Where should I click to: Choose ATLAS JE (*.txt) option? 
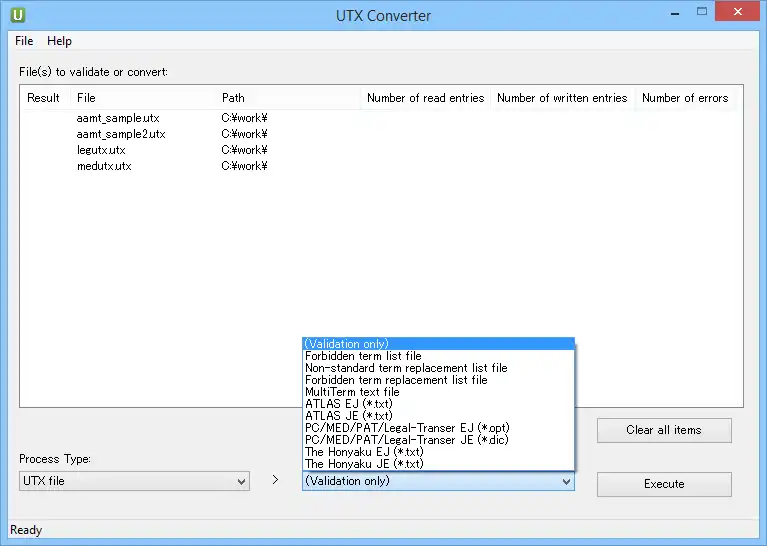click(438, 416)
